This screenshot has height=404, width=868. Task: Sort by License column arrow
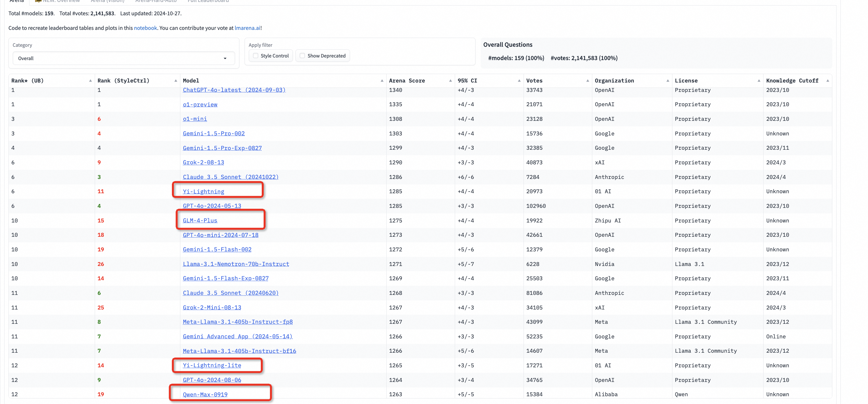click(x=759, y=81)
